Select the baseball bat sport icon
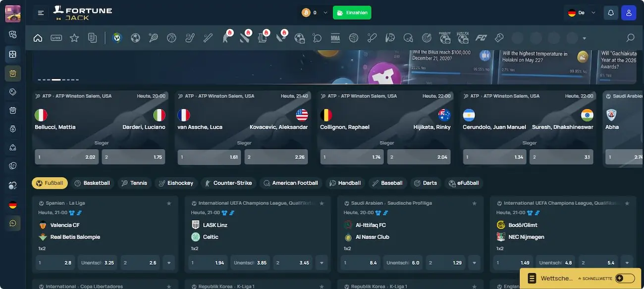 208,38
